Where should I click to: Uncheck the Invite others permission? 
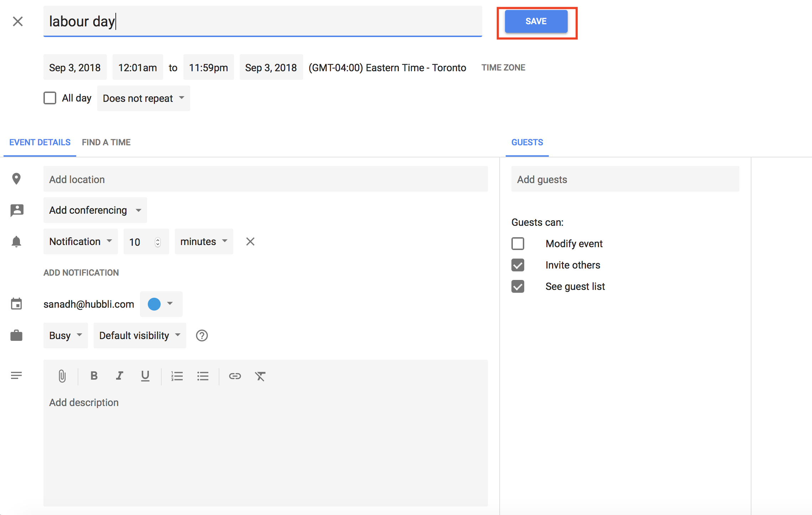pos(518,265)
